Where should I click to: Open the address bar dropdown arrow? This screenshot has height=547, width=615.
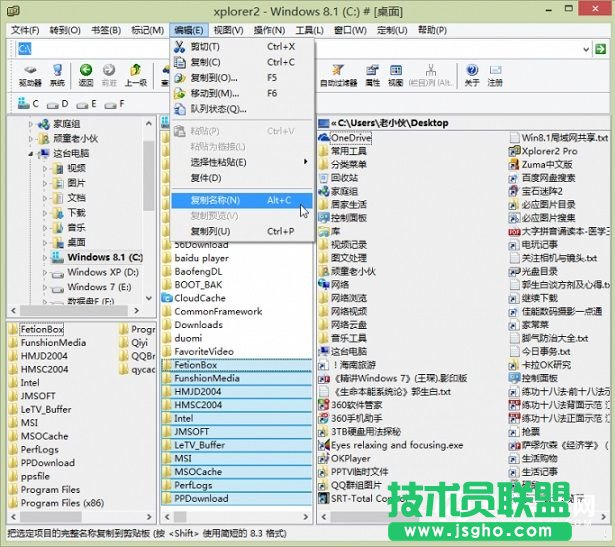586,49
